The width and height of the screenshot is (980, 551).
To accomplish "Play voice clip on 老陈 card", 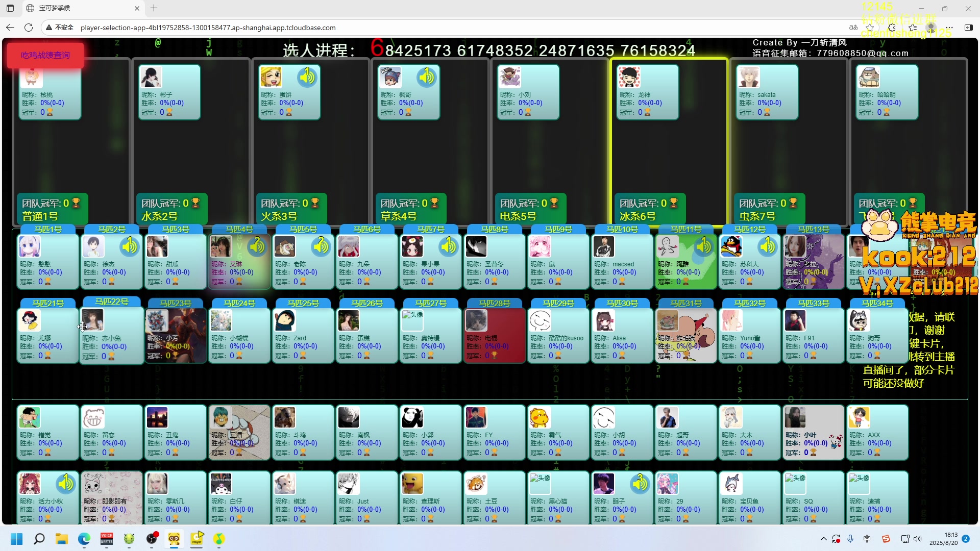I will click(321, 247).
